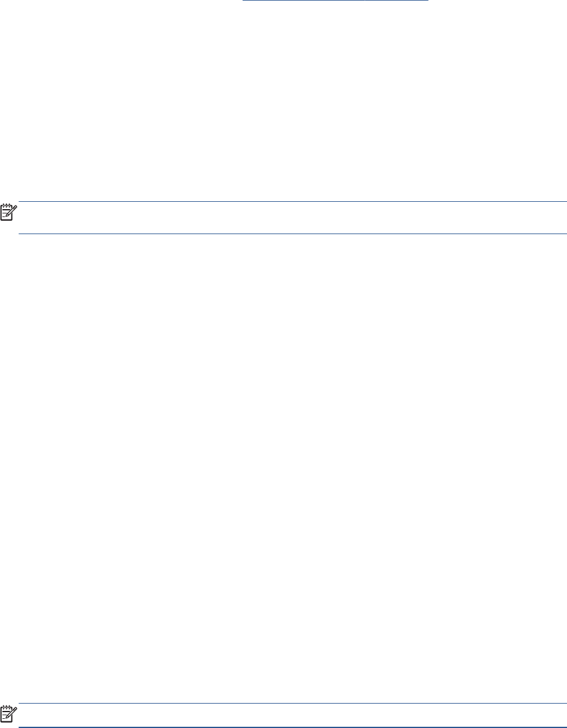Click the blank page body between the notes
Viewport: 567px width, 728px height.
tap(283, 464)
